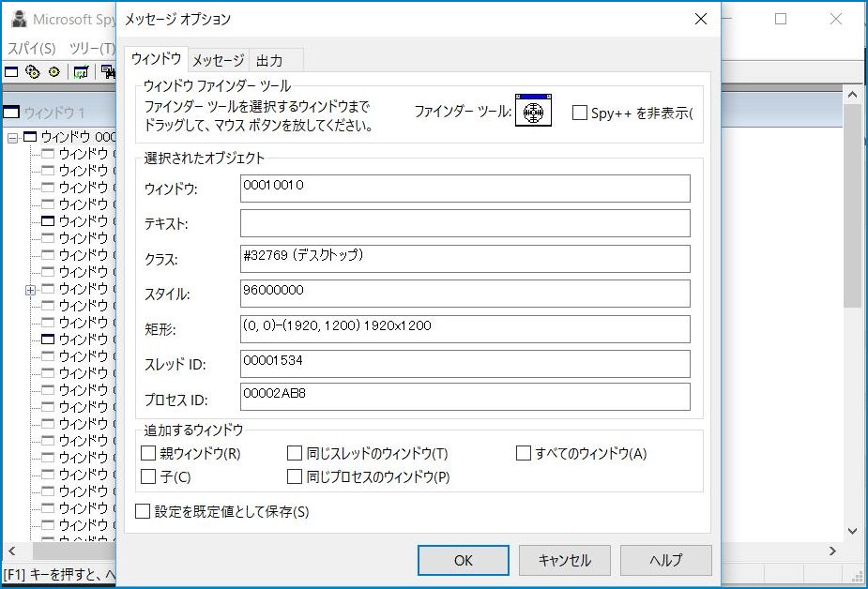Click the スタイル: label text
Viewport: 868px width, 589px height.
click(167, 294)
